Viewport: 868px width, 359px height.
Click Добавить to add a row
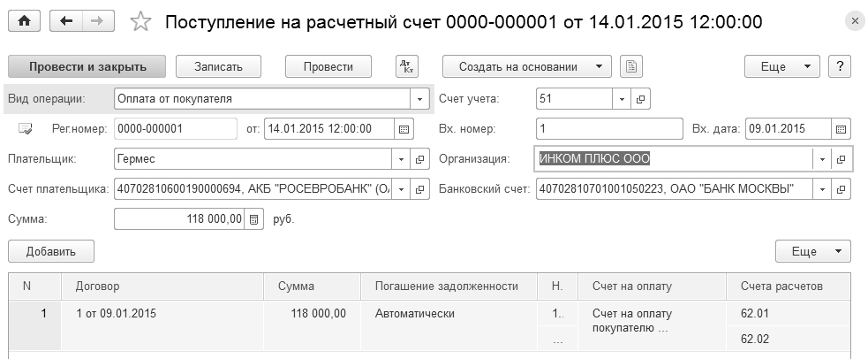click(52, 251)
